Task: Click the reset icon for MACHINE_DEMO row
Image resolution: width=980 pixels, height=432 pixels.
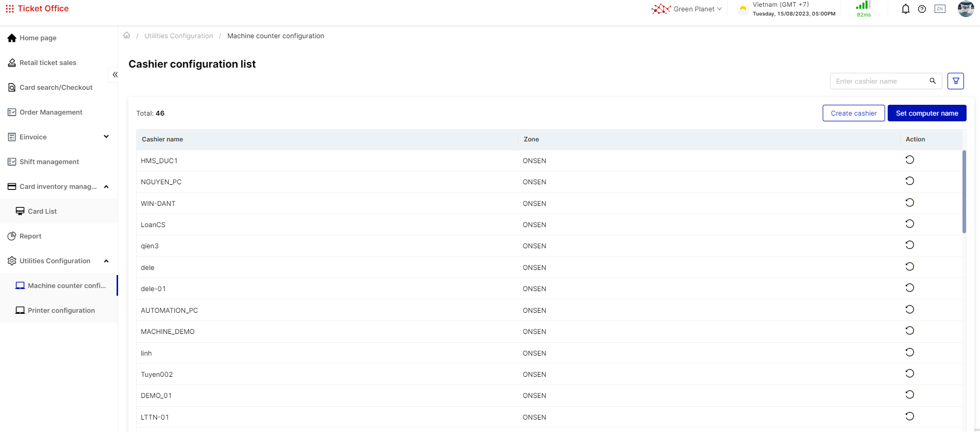Action: click(909, 331)
